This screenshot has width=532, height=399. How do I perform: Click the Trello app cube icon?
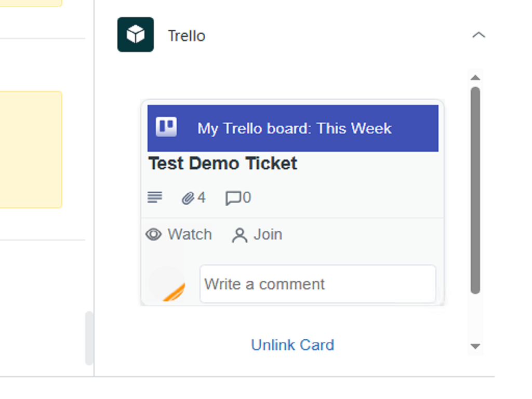pos(136,35)
